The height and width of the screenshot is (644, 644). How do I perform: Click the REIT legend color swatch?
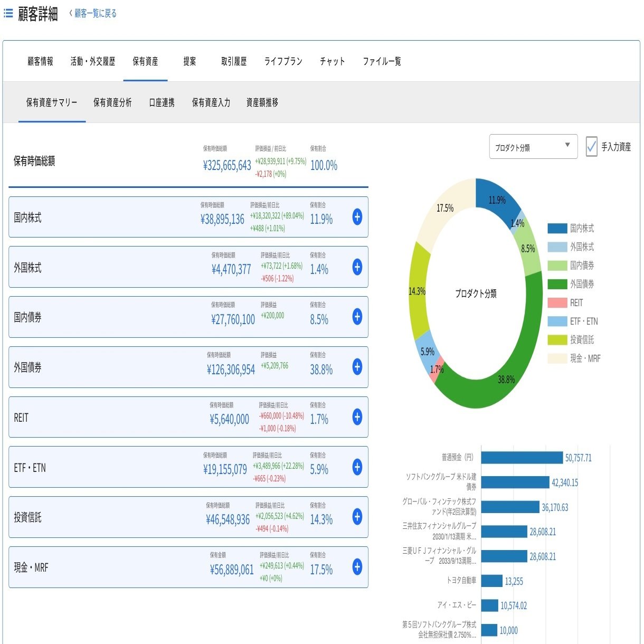557,303
